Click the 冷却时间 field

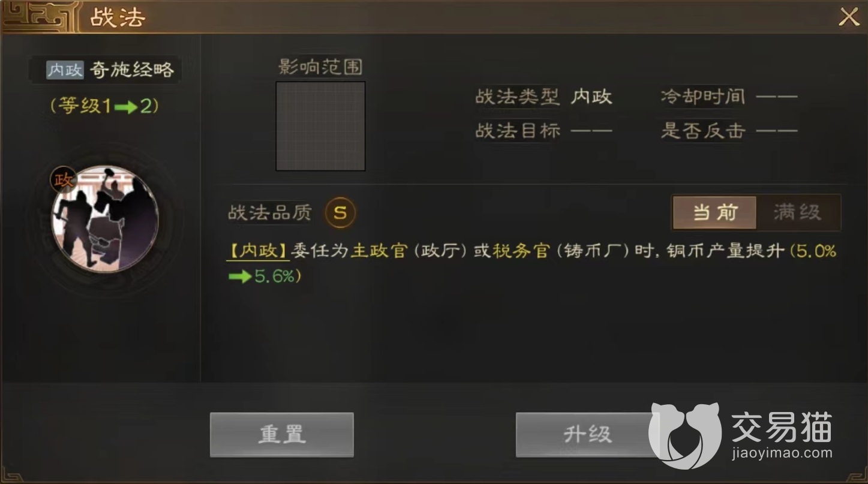(x=729, y=97)
